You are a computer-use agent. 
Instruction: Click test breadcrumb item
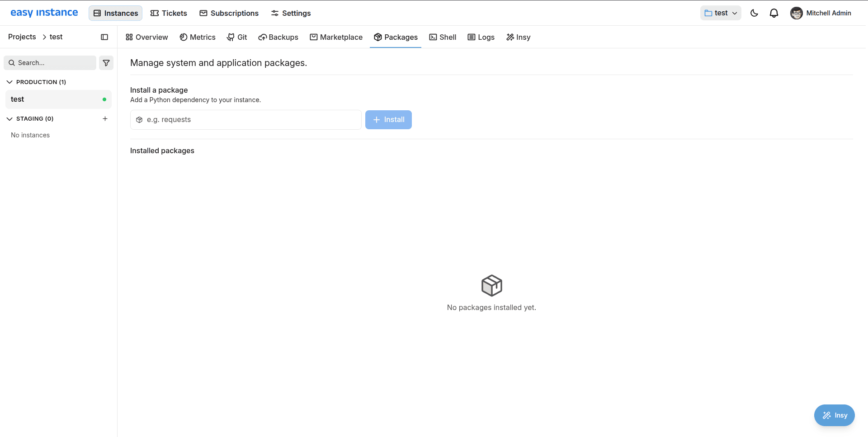(56, 37)
